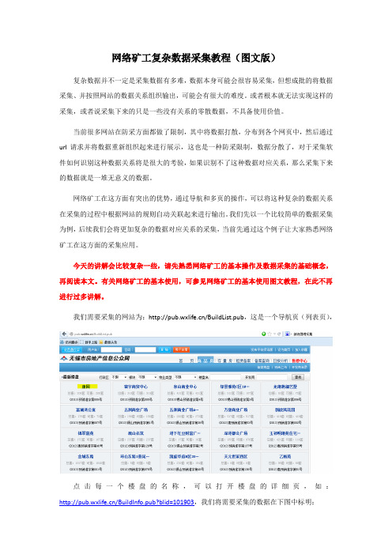Click the document title 网络矿工复杂数据采集教程

click(x=171, y=58)
